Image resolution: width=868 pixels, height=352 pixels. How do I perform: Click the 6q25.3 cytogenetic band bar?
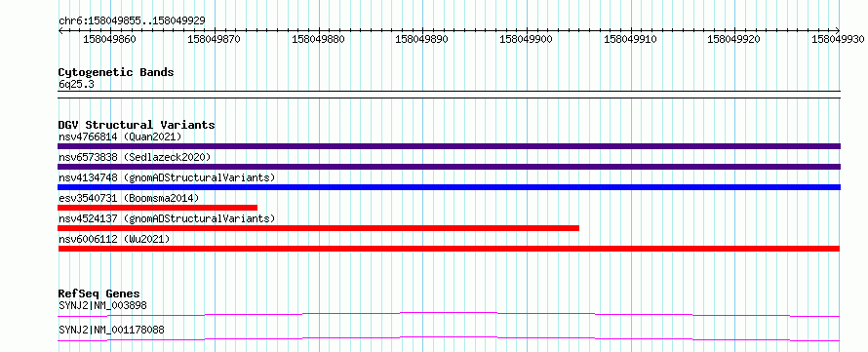[x=449, y=95]
